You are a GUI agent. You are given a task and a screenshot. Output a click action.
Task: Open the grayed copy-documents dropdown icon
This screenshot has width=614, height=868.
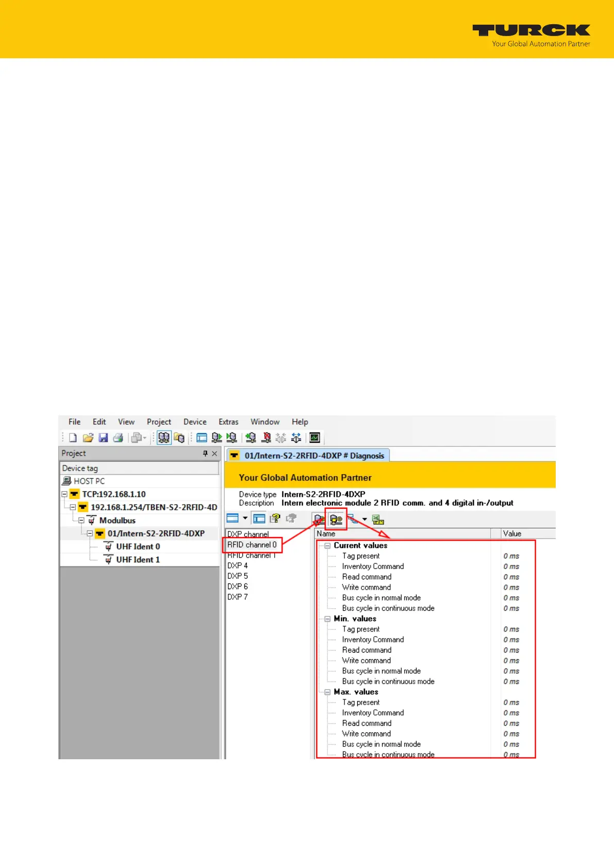(x=138, y=438)
